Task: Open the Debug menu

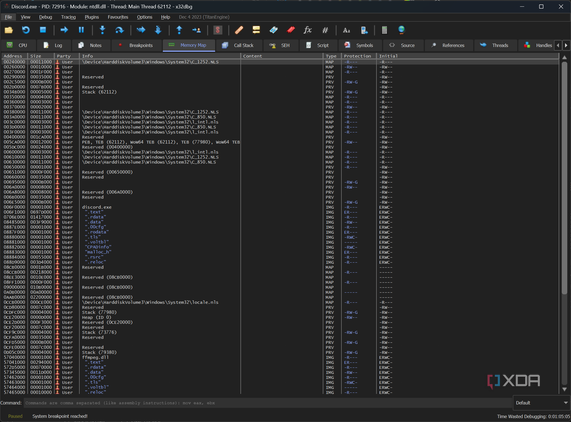Action: pos(46,17)
